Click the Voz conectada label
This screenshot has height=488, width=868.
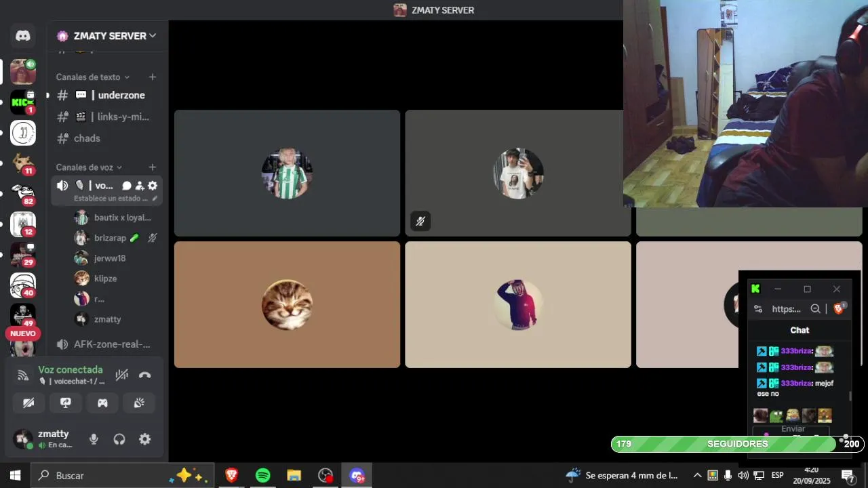(x=71, y=370)
